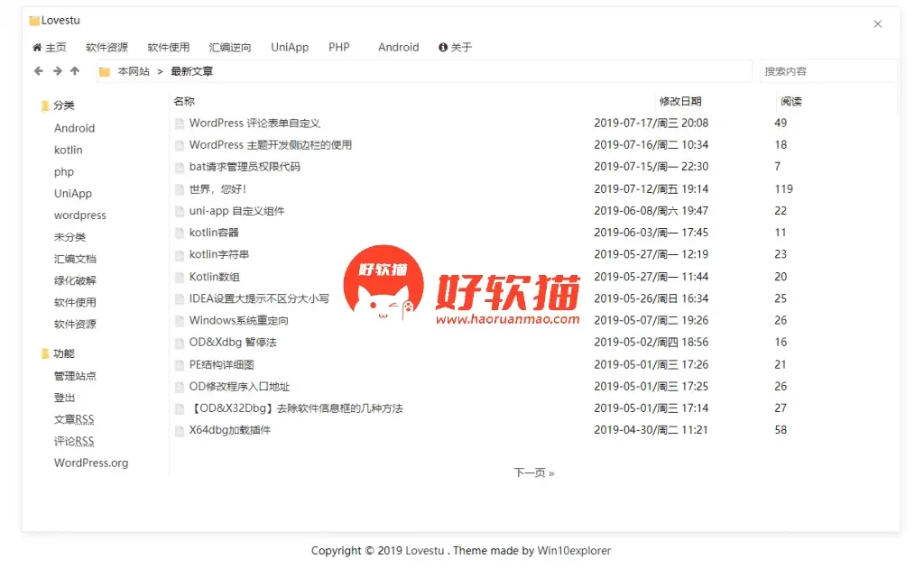The image size is (924, 568).
Task: Click the Lovestu folder icon in the title bar
Action: point(34,21)
